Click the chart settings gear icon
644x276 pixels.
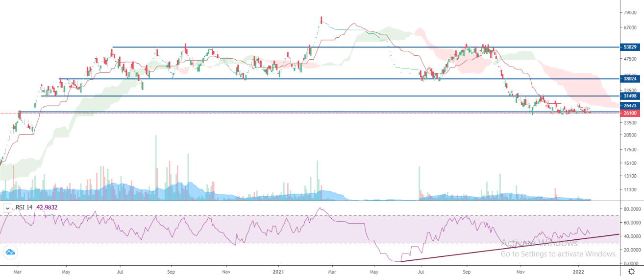click(x=630, y=270)
